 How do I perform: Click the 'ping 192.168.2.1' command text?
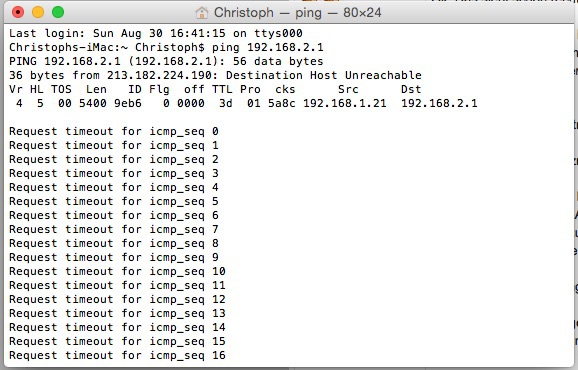[268, 48]
